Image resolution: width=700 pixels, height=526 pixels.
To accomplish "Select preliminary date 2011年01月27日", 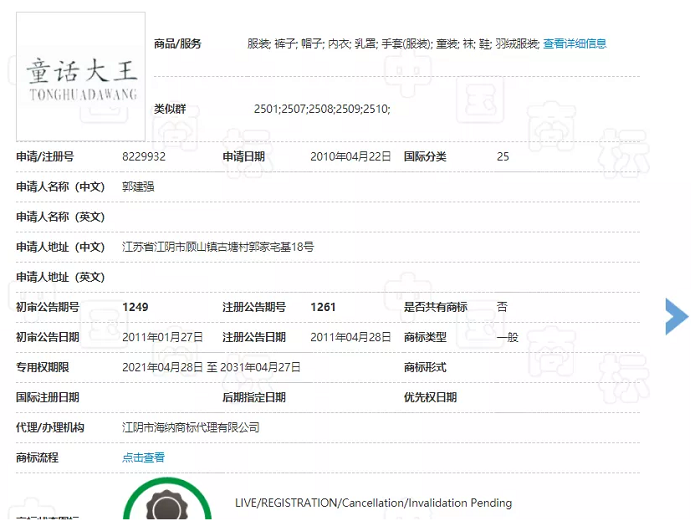I will tap(162, 337).
